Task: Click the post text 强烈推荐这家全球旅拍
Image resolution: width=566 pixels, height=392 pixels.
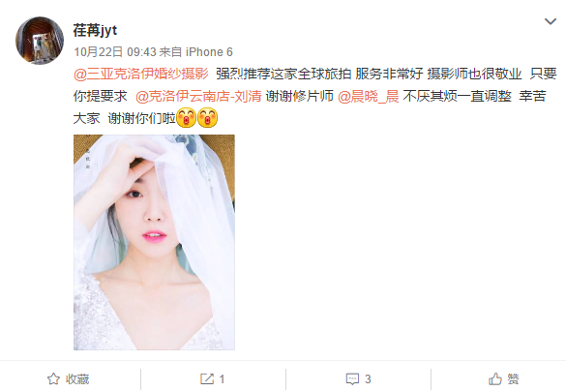Action: coord(283,74)
